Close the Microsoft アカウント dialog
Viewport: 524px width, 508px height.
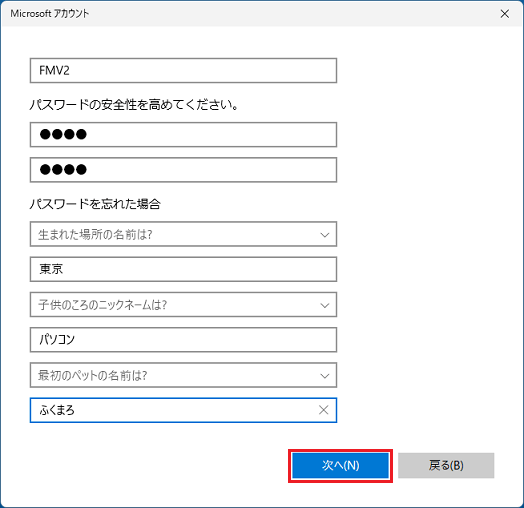pos(505,14)
